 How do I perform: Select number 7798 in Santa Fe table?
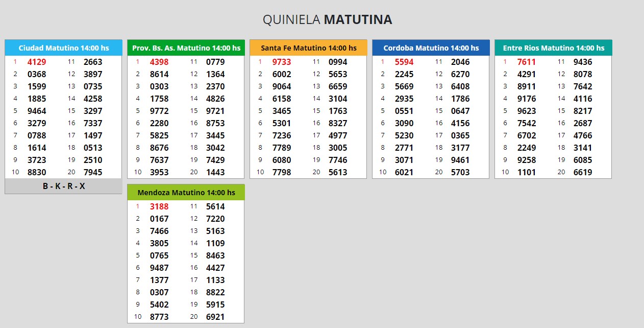pyautogui.click(x=282, y=172)
